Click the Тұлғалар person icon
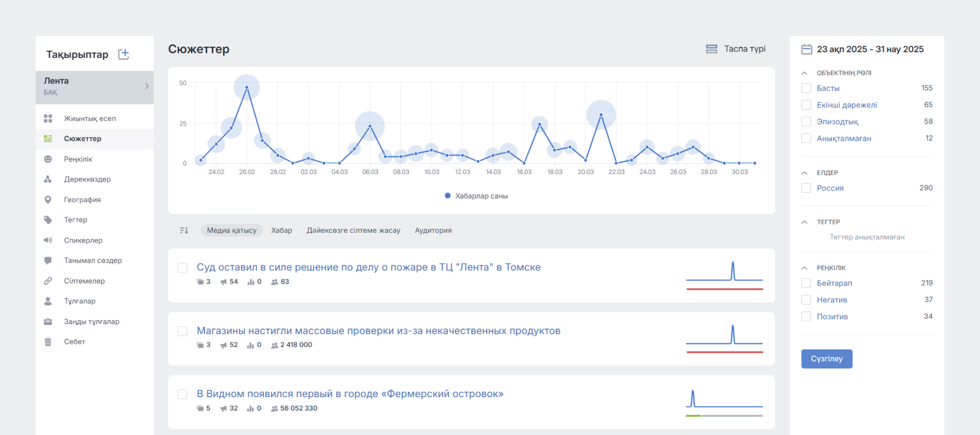The width and height of the screenshot is (980, 435). click(x=48, y=301)
